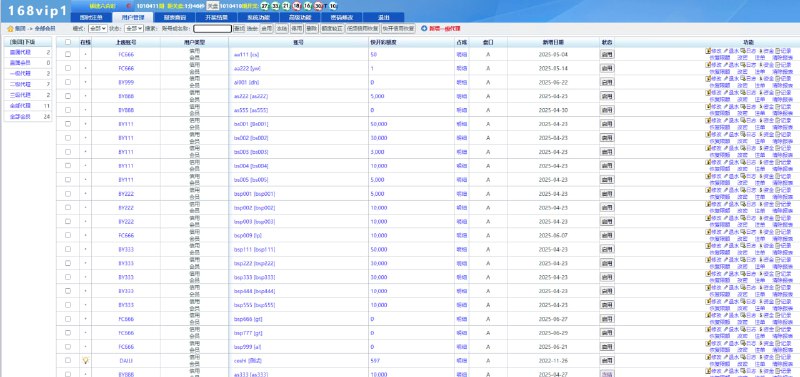This screenshot has width=800, height=377.
Task: Click the 资金 funds icon in the bsp111 row
Action: click(761, 246)
